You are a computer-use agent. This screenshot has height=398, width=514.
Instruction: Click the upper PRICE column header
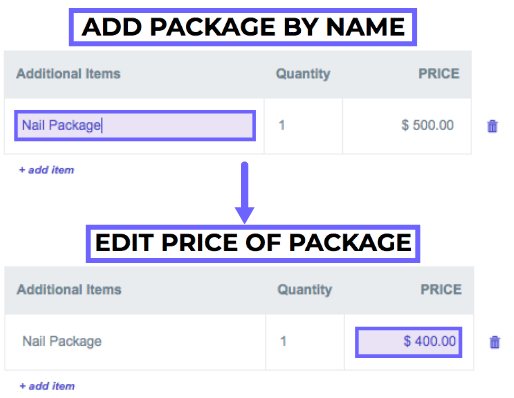pyautogui.click(x=439, y=74)
